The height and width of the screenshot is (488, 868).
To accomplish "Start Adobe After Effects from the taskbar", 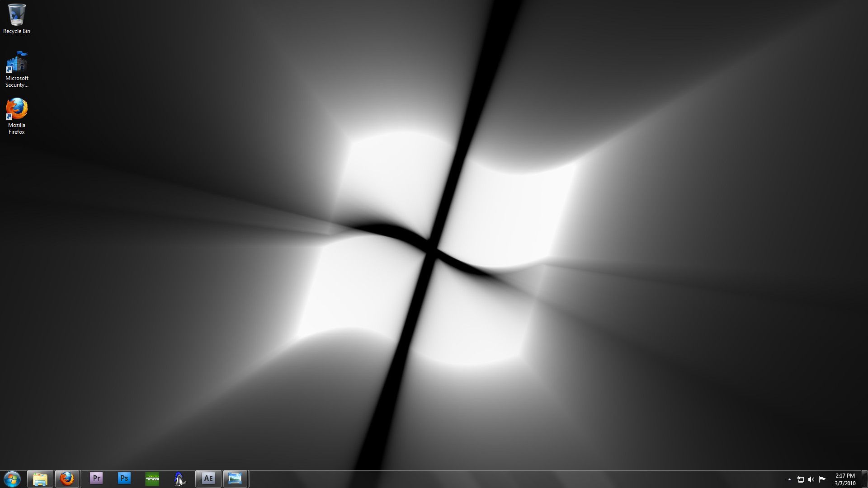I will coord(208,479).
